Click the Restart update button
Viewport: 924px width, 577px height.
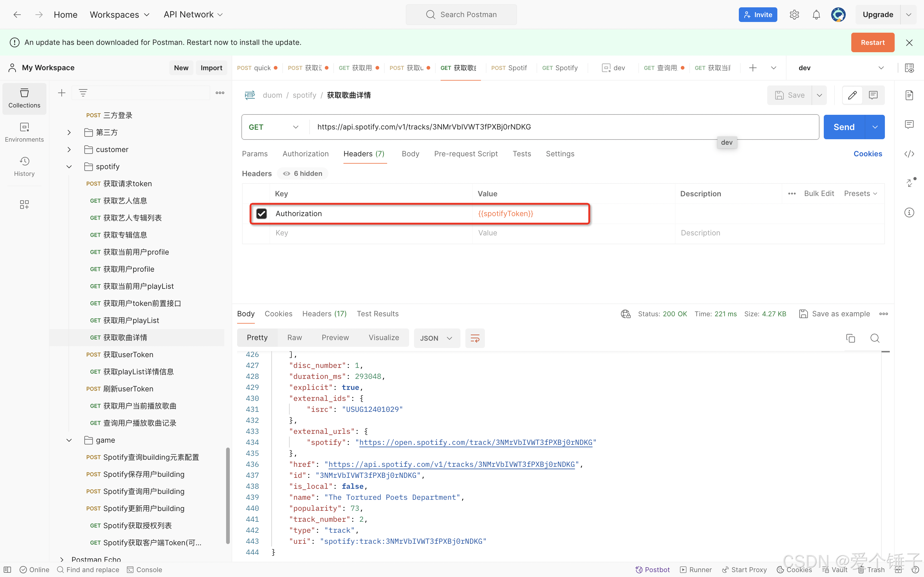(872, 42)
